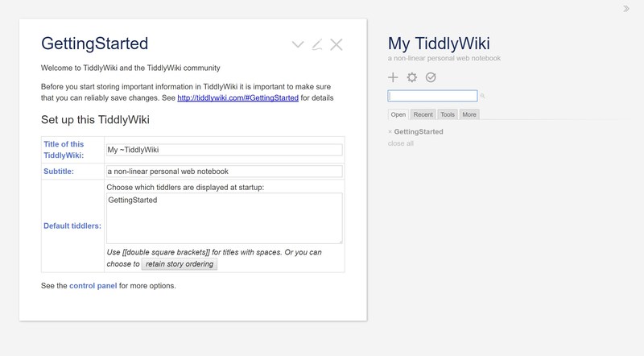
Task: Edit the GettingStarted tiddler with pencil icon
Action: 317,44
